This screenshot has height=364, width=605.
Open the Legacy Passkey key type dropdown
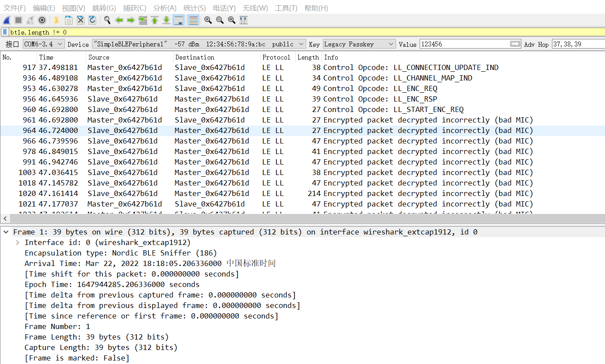click(x=359, y=44)
